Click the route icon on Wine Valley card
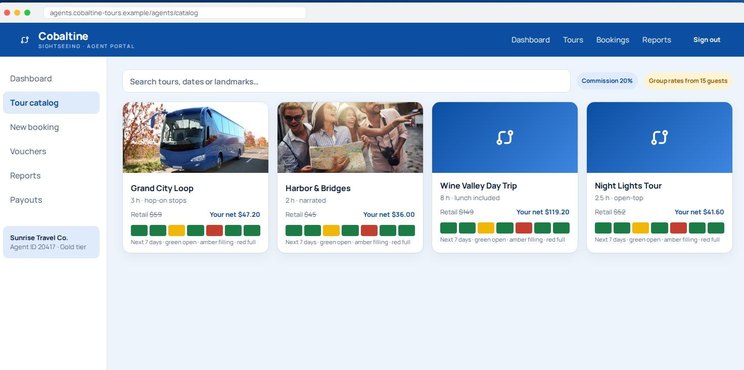744x370 pixels. coord(505,138)
